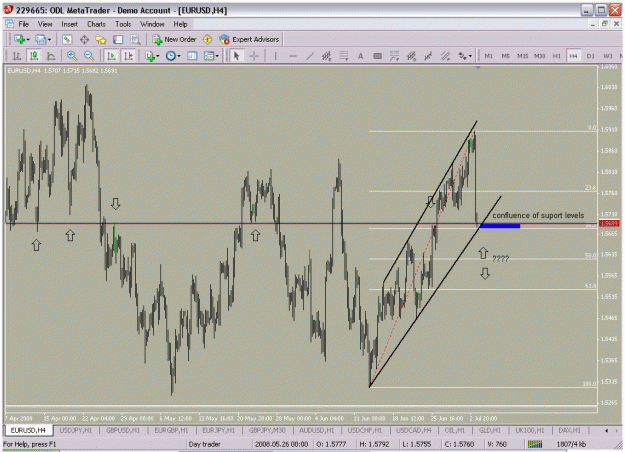Show the Terminal panel icon
The height and width of the screenshot is (452, 625).
coord(118,39)
